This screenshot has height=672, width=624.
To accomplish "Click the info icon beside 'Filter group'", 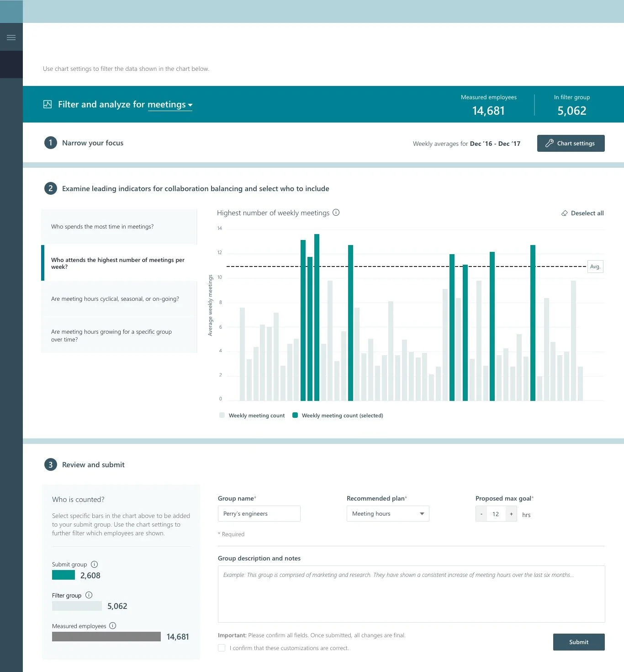I will (x=88, y=595).
